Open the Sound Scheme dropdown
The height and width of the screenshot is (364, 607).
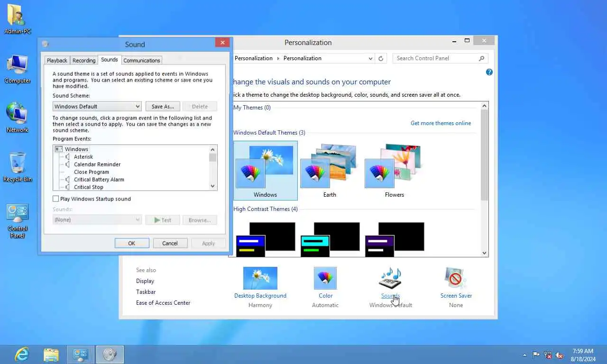point(97,107)
